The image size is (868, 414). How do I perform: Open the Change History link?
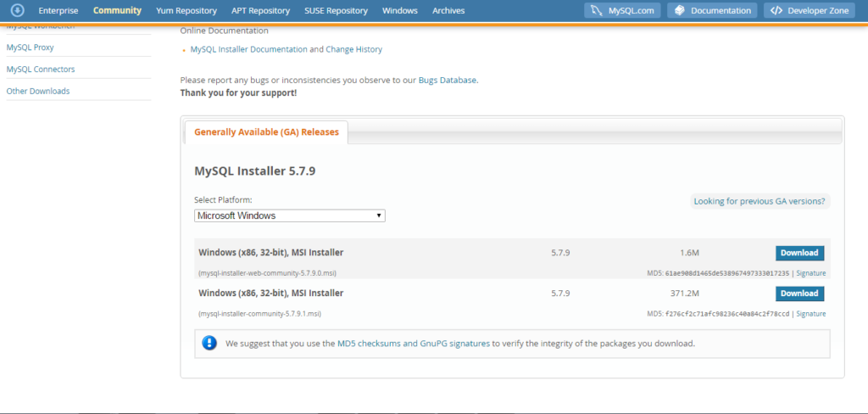click(x=353, y=49)
